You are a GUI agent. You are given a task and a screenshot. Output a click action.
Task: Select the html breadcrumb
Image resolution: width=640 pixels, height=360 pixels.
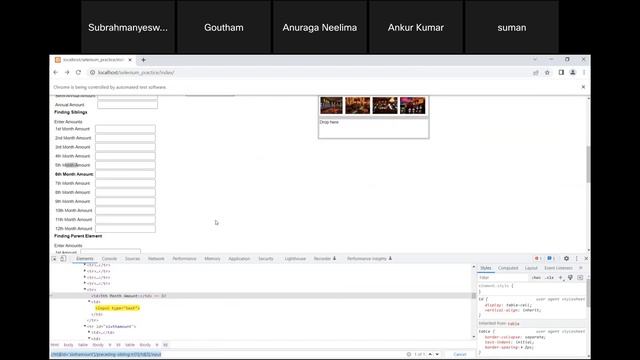55,345
